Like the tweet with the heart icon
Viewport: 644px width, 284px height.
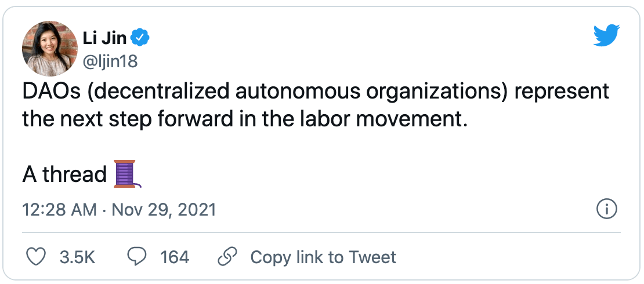[x=37, y=257]
